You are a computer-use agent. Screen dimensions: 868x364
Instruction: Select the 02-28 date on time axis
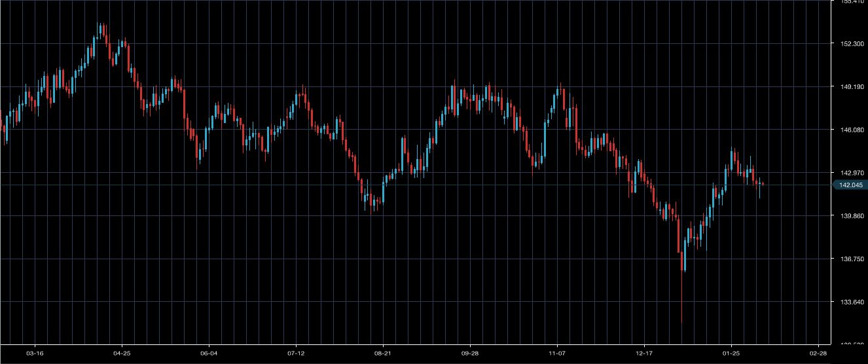pos(818,353)
